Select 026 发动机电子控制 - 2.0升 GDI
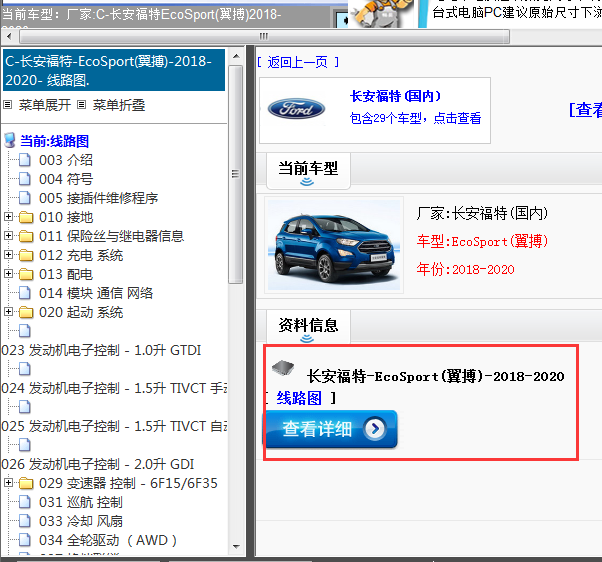The height and width of the screenshot is (562, 602). (98, 464)
